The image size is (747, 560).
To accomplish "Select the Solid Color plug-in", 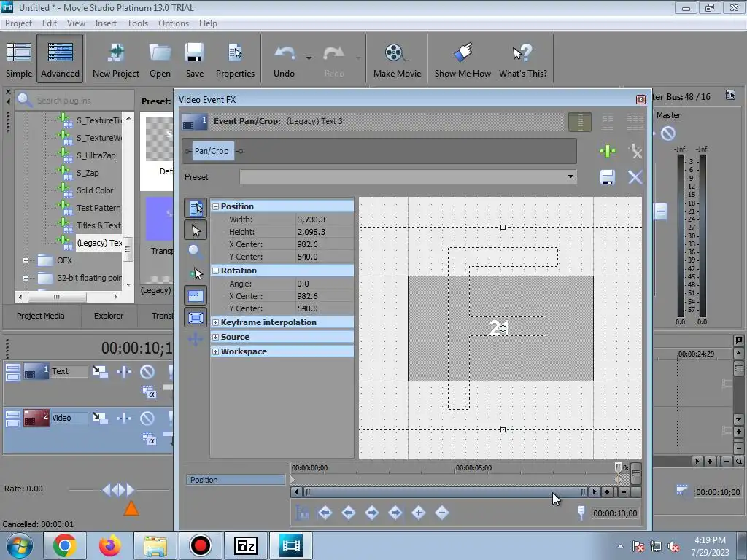I will pos(95,190).
